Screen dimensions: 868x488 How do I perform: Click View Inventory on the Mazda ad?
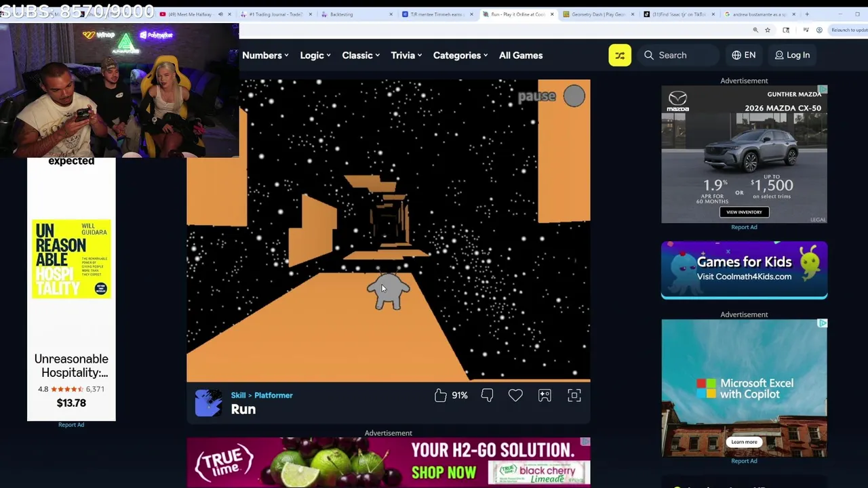click(744, 212)
